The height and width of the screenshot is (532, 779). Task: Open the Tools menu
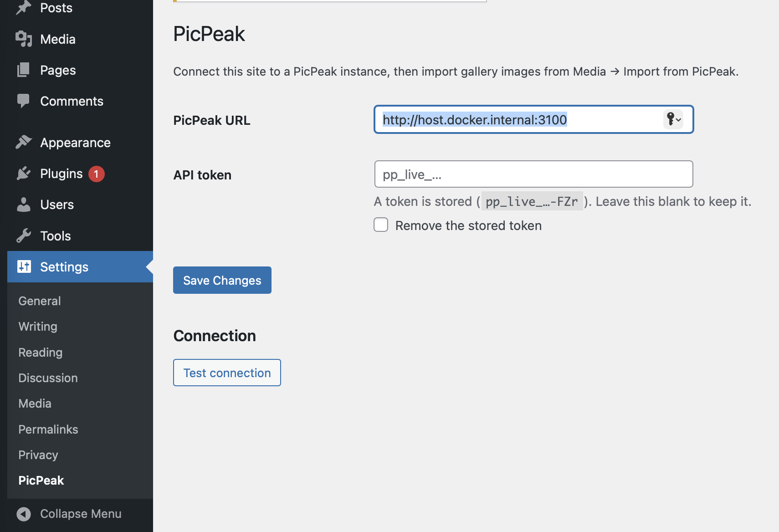tap(80, 236)
